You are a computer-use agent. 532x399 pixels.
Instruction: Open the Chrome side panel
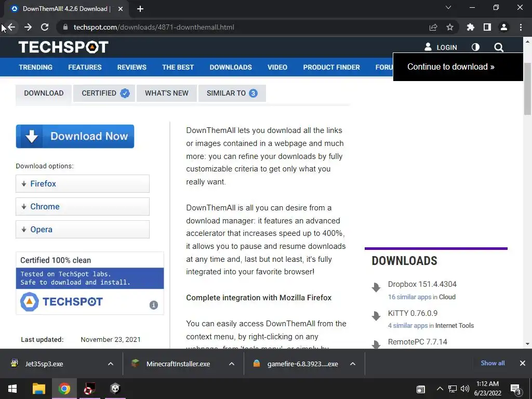(487, 27)
